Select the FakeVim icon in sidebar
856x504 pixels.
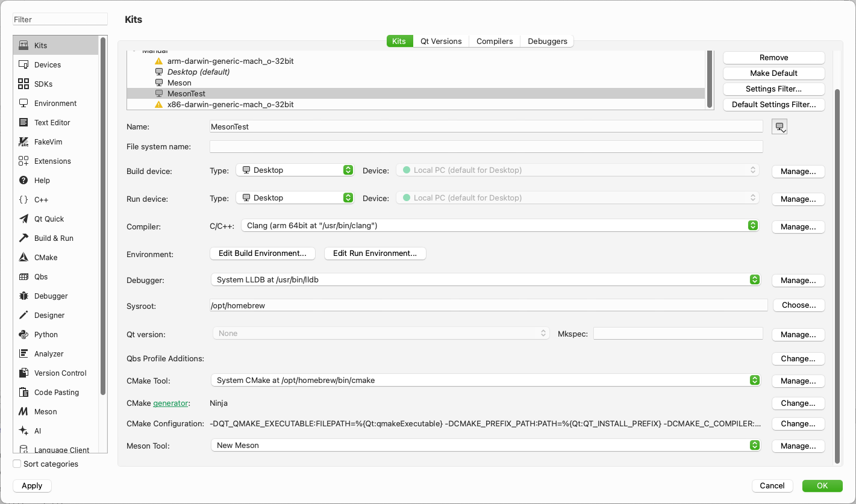coord(23,142)
